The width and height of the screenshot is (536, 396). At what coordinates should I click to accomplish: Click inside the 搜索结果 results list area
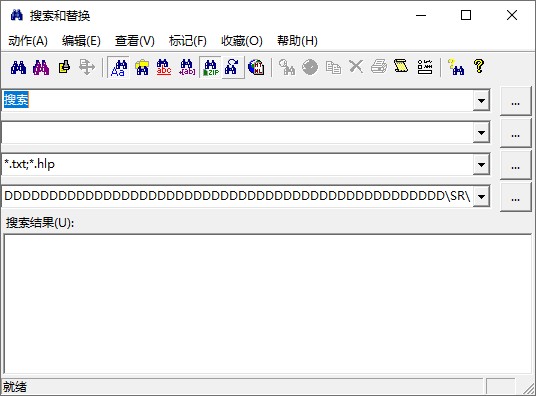pyautogui.click(x=268, y=304)
